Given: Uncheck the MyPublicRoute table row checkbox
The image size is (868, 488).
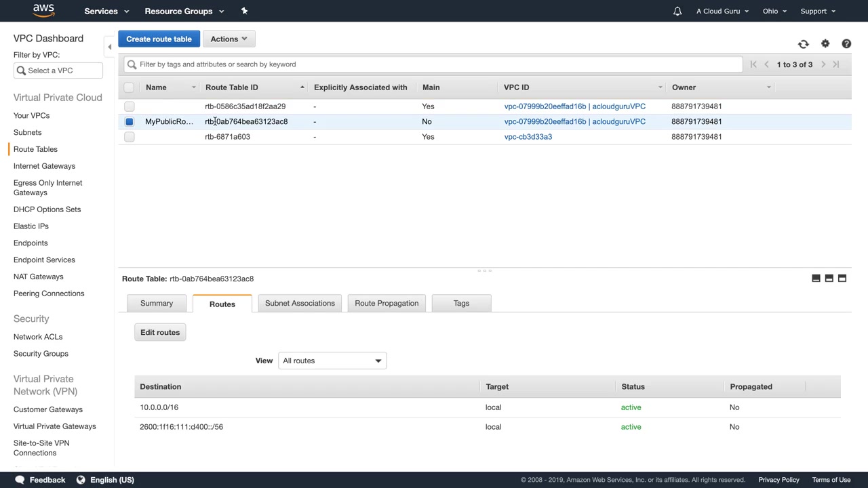Looking at the screenshot, I should (130, 122).
